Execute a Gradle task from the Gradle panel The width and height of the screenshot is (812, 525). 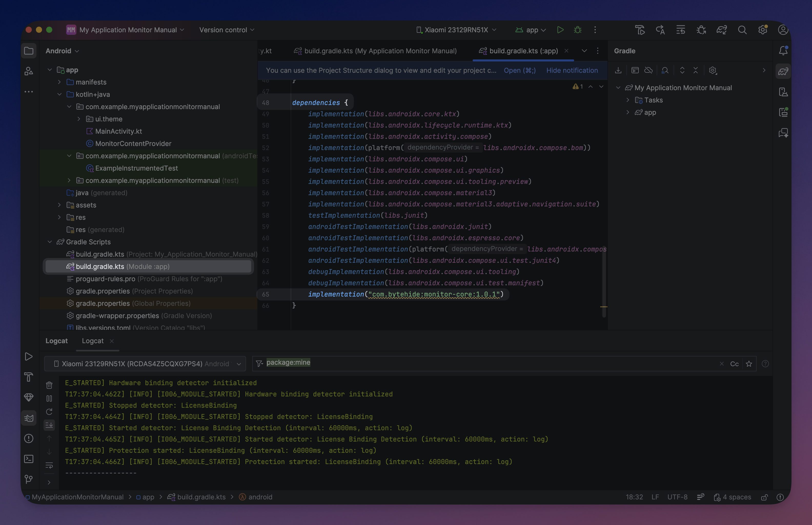click(635, 71)
